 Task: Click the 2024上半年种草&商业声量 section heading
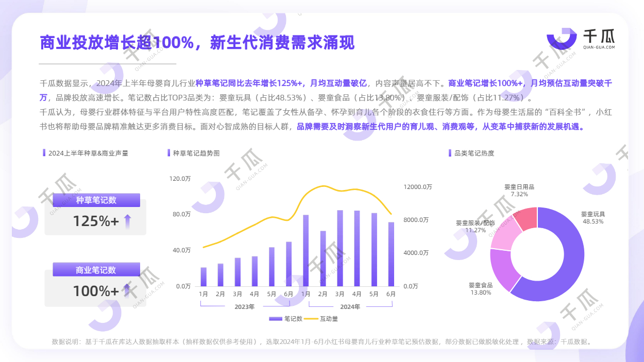click(88, 153)
